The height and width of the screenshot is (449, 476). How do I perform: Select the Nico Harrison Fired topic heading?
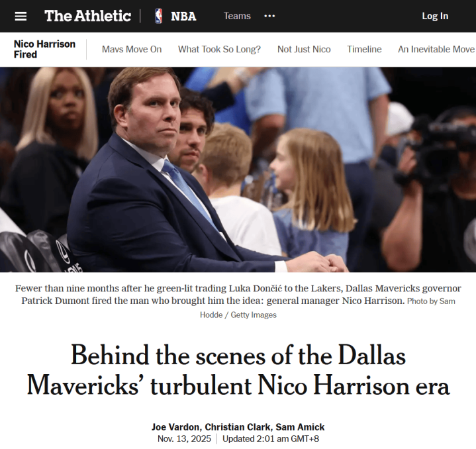[x=44, y=49]
